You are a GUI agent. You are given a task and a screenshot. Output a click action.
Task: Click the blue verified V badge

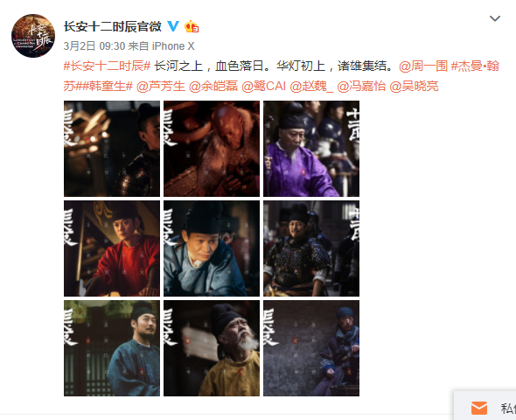click(x=173, y=26)
